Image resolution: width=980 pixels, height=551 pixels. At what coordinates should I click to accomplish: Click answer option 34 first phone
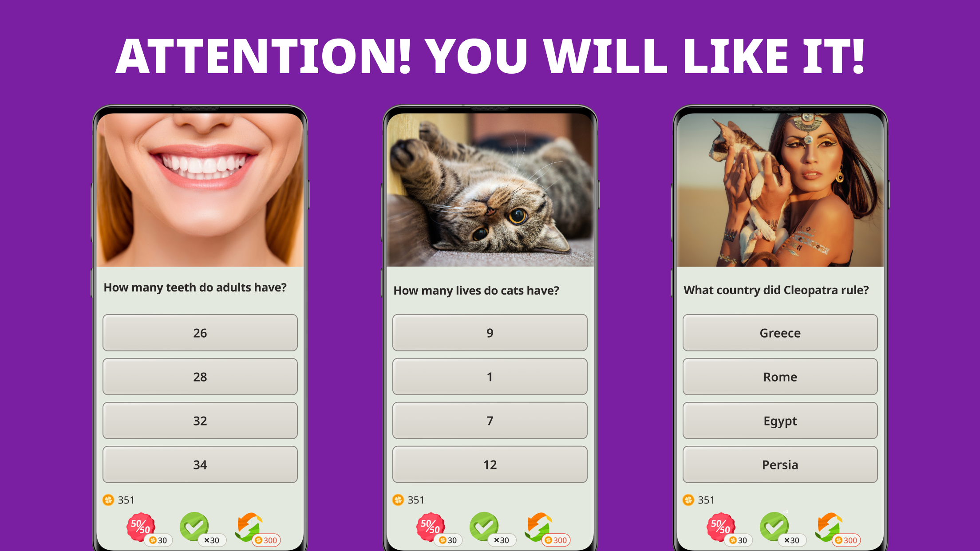[201, 465]
